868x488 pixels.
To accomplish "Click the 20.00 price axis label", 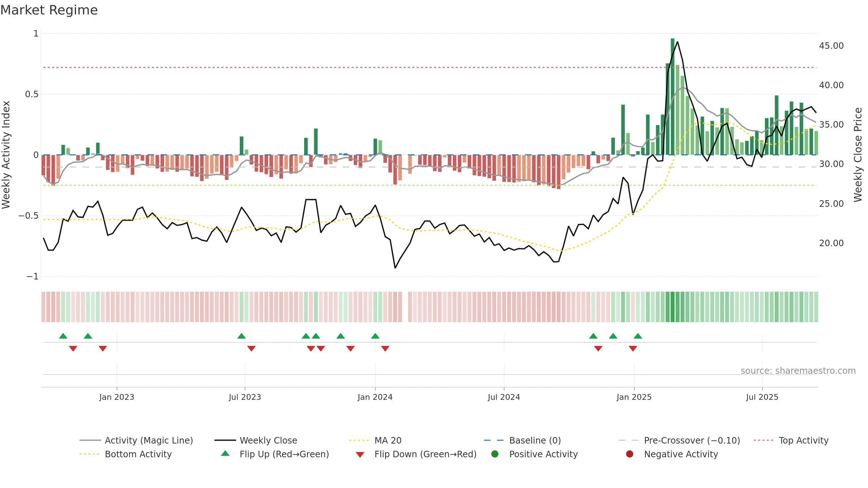I will point(831,243).
